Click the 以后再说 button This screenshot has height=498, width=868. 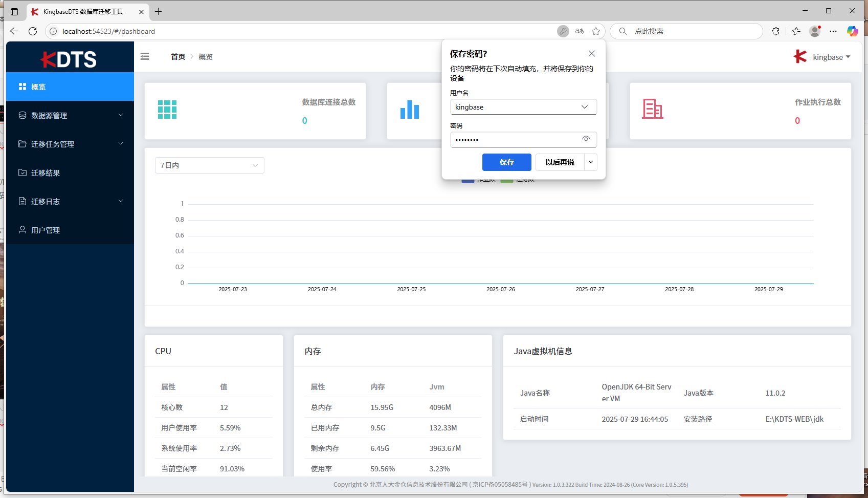click(560, 162)
